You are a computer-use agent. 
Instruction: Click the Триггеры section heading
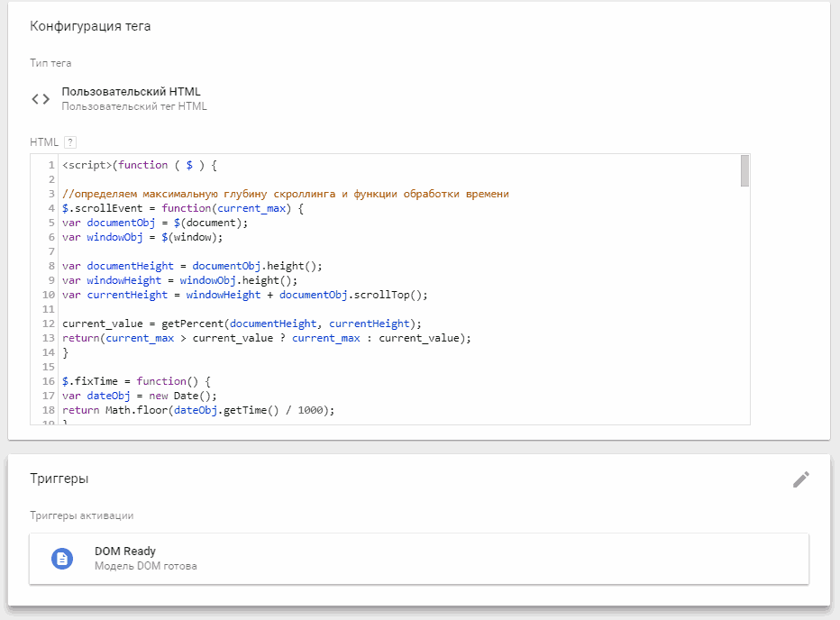pyautogui.click(x=59, y=479)
